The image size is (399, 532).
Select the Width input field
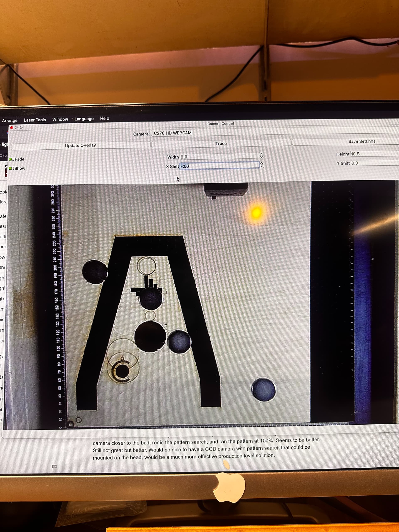pos(217,156)
